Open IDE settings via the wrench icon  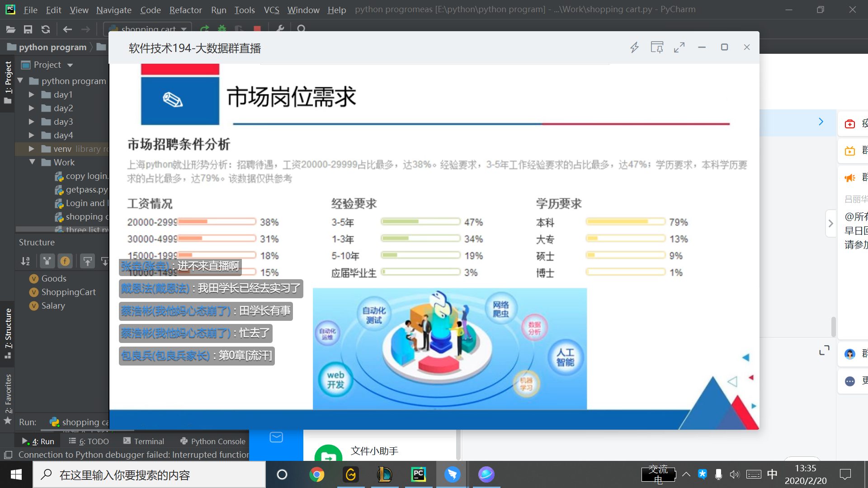click(x=280, y=29)
